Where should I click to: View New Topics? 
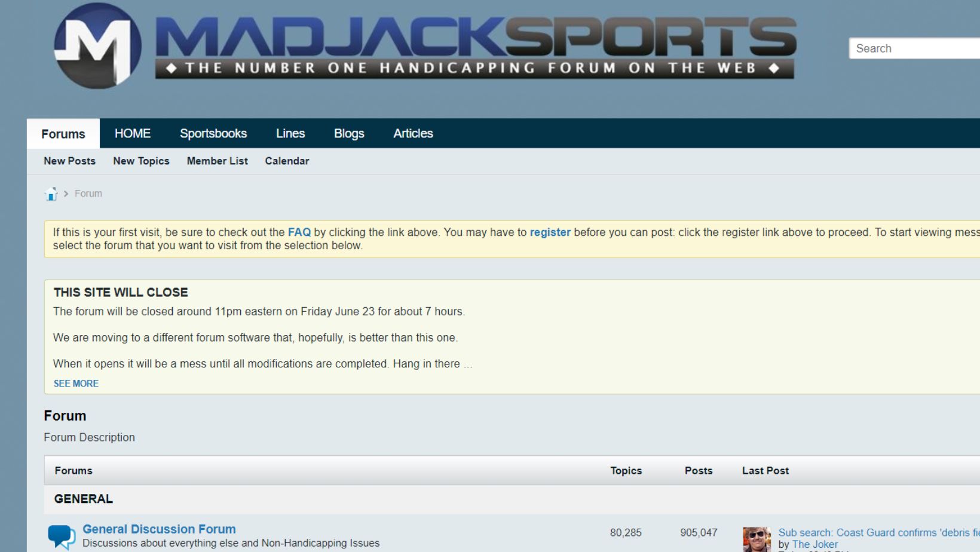(x=141, y=161)
